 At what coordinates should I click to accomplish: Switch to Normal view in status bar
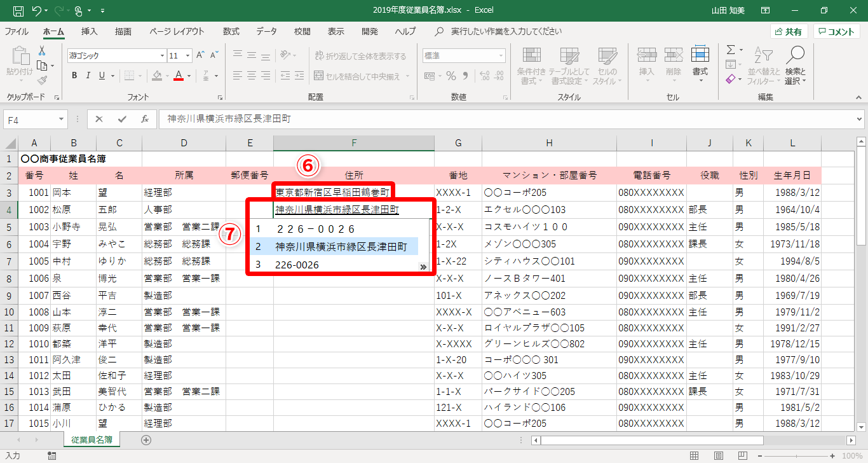click(695, 455)
